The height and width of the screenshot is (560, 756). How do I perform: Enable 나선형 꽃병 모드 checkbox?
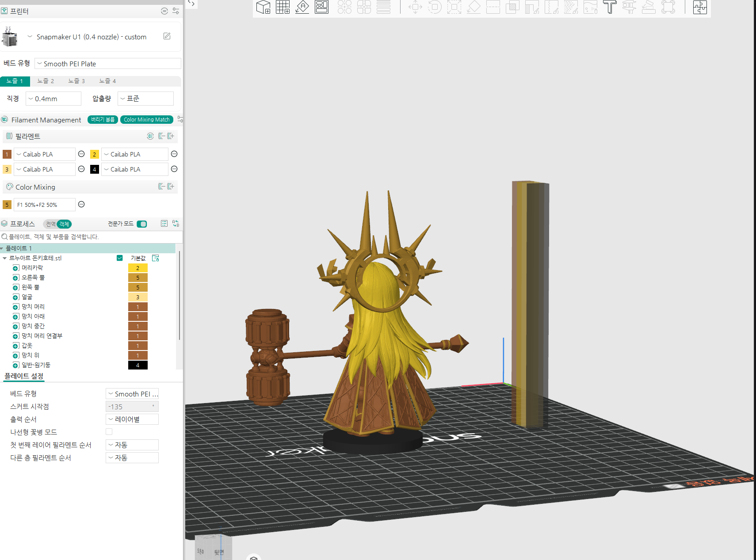[x=109, y=432]
